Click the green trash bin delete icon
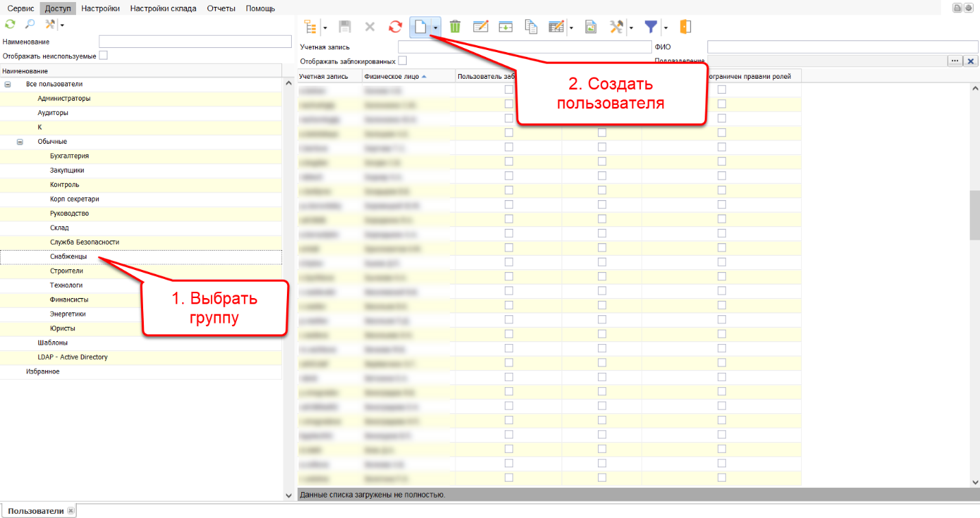Viewport: 980px width, 518px height. (x=455, y=27)
